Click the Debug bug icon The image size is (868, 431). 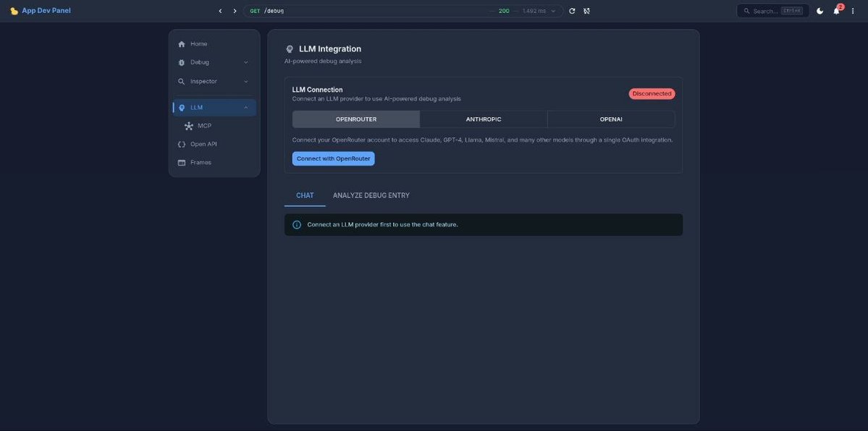(182, 62)
